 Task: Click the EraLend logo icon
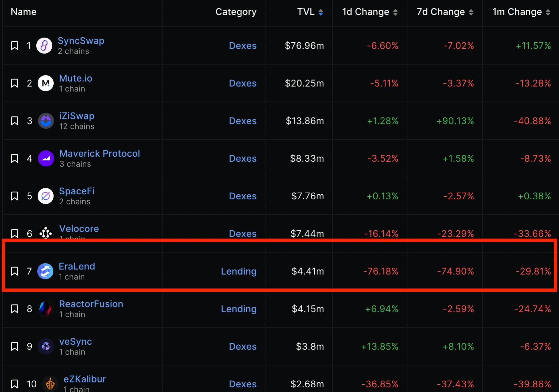[x=45, y=271]
